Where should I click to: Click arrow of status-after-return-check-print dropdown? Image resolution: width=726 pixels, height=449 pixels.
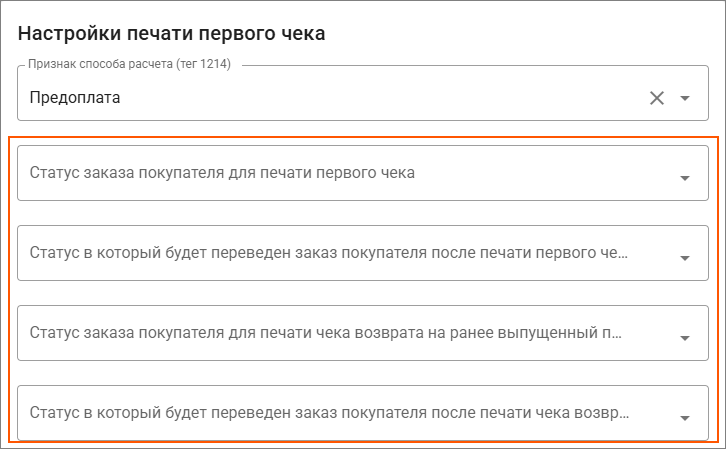685,418
